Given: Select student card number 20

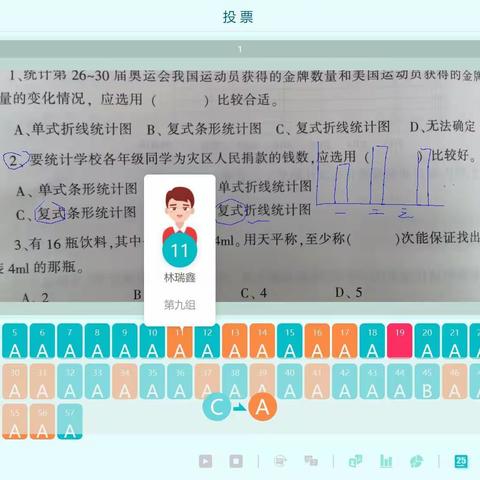Looking at the screenshot, I should coord(427,341).
